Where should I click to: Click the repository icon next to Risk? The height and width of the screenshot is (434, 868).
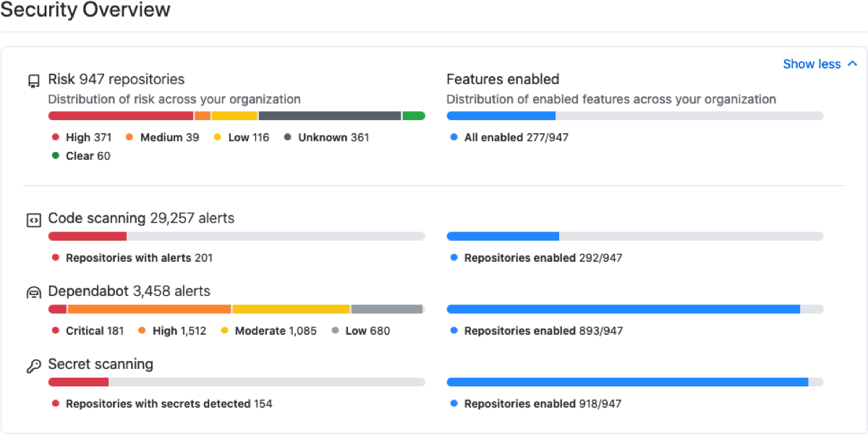[33, 80]
